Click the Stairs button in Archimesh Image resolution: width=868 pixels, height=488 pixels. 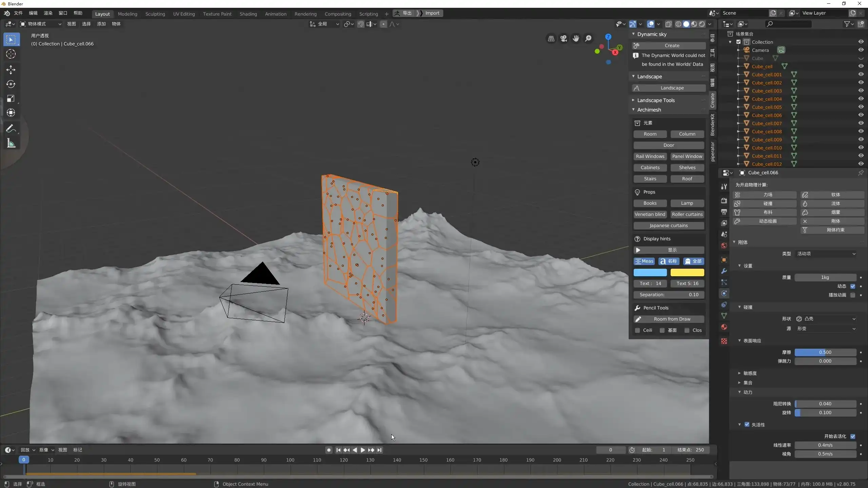(x=650, y=179)
